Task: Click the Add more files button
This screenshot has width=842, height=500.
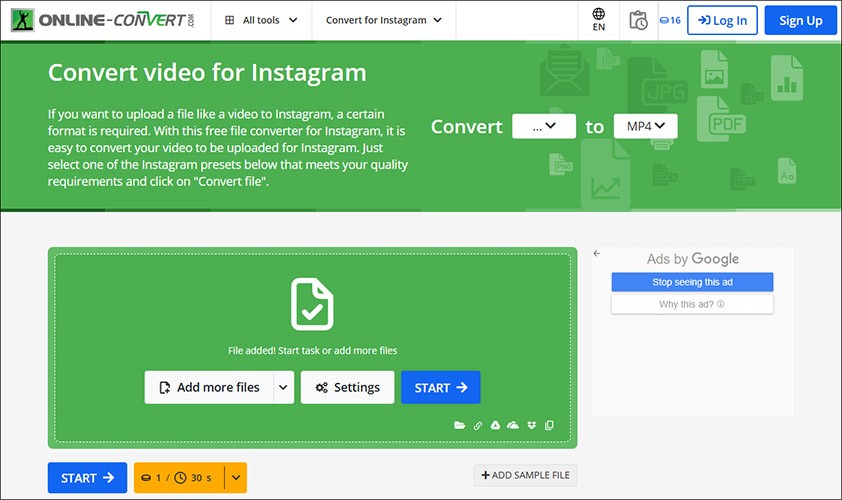Action: point(209,387)
